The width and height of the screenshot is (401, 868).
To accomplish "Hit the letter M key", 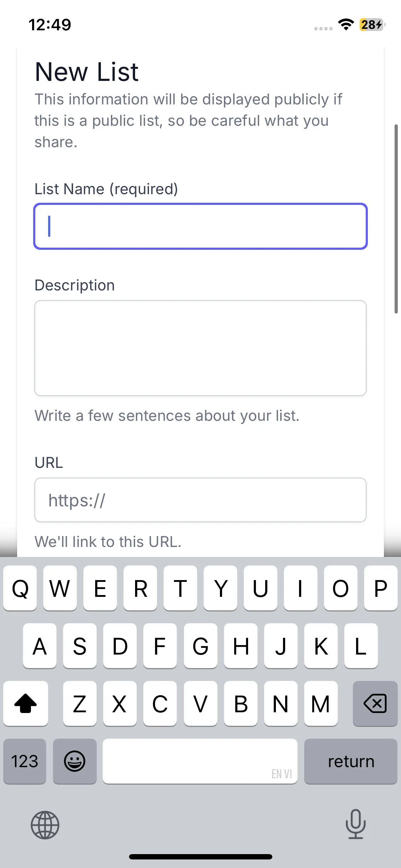I will pyautogui.click(x=320, y=703).
